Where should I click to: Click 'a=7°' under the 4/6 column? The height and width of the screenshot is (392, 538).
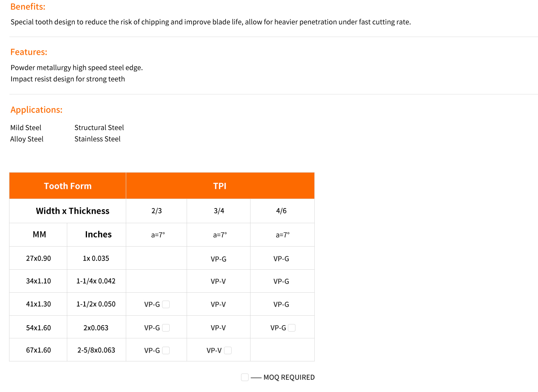tap(283, 235)
